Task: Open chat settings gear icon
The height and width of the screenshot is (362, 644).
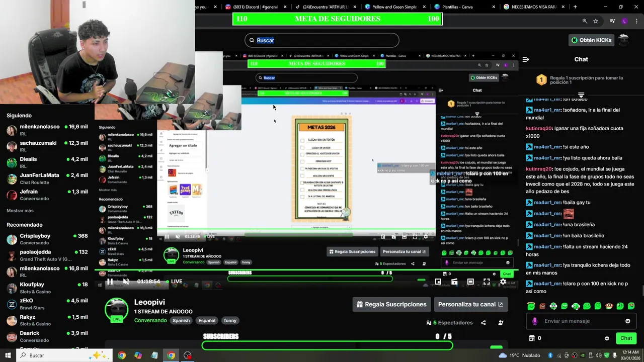Action: pyautogui.click(x=607, y=338)
